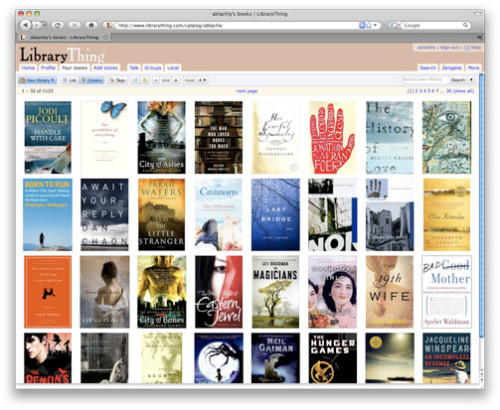This screenshot has height=410, width=500.
Task: Open the 'City of Ashes' book cover
Action: click(x=161, y=137)
